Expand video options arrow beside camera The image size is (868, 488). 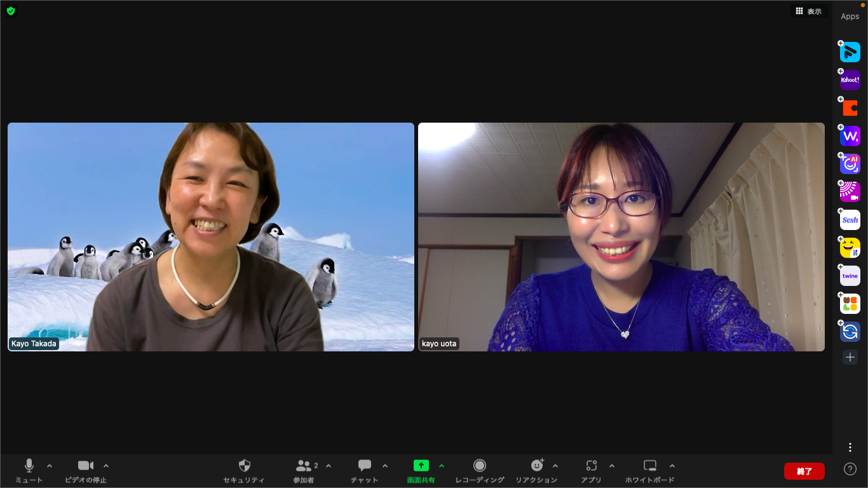coord(106,466)
